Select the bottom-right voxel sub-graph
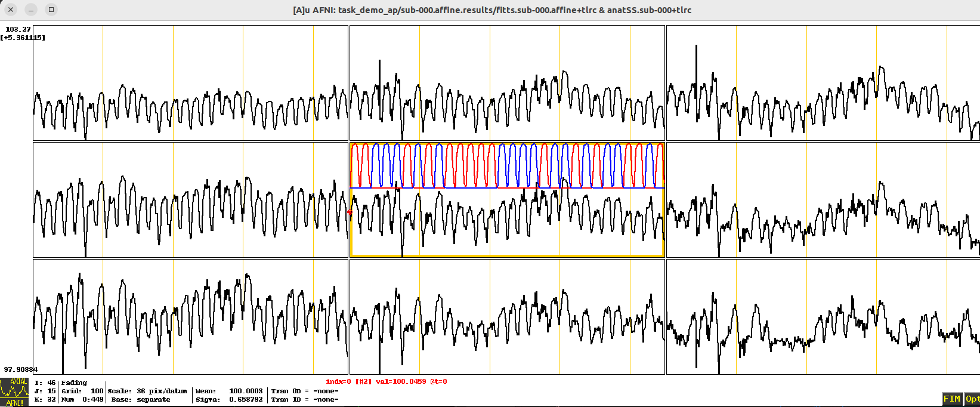980x407 pixels. (823, 317)
